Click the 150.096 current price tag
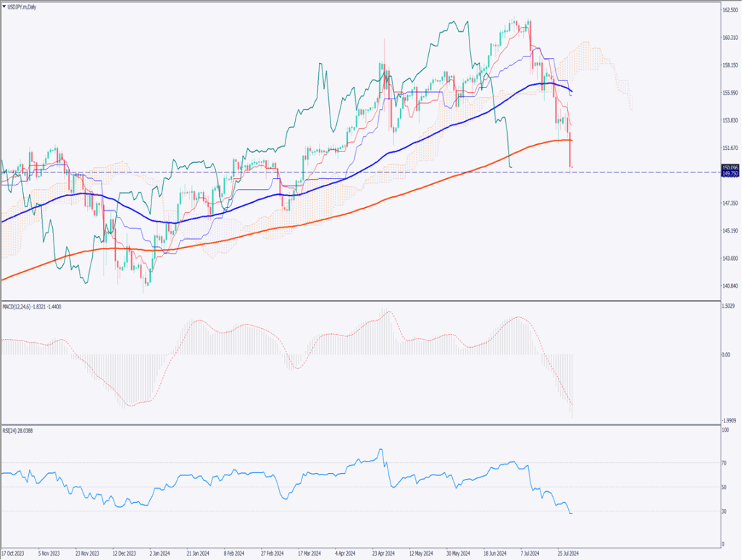 (x=730, y=167)
